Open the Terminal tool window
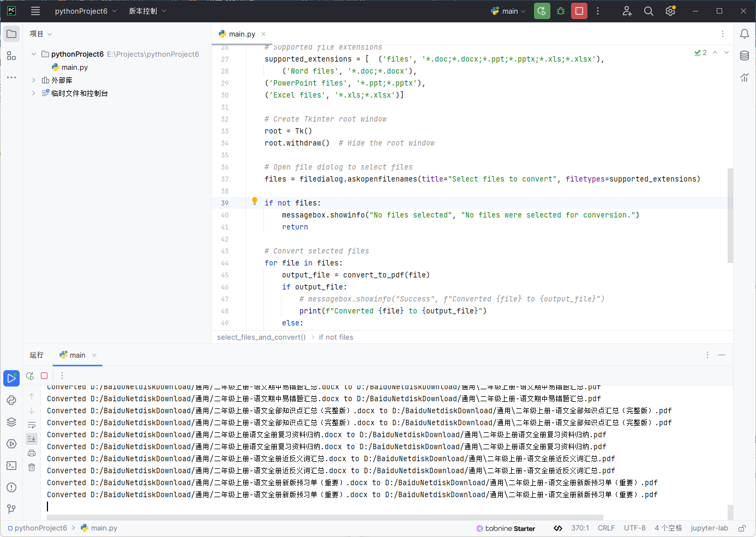This screenshot has width=756, height=537. pyautogui.click(x=11, y=466)
